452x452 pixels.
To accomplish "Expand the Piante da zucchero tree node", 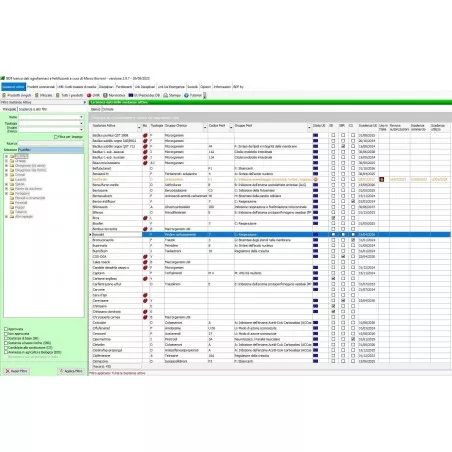I will point(6,189).
